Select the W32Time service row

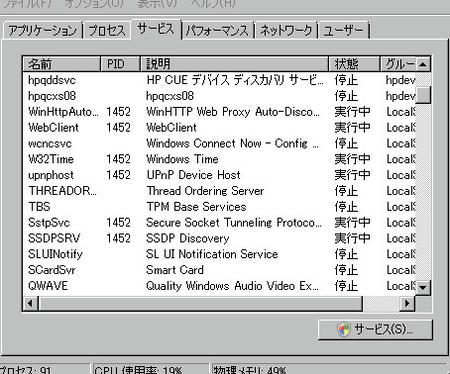(x=219, y=159)
